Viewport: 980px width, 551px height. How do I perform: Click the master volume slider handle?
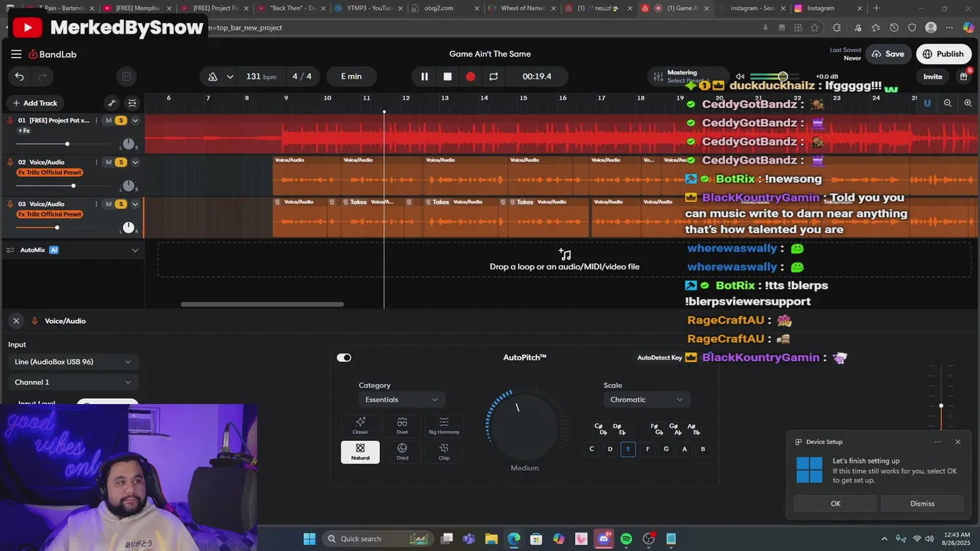click(x=782, y=77)
